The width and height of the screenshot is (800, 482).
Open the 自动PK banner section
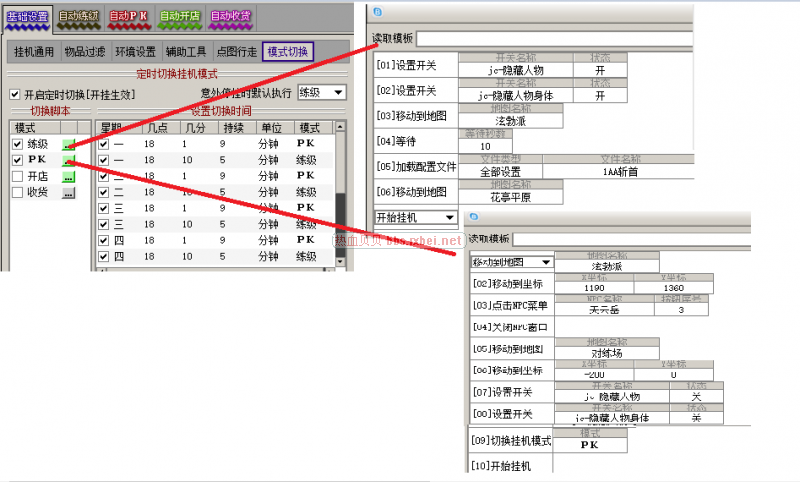point(128,16)
